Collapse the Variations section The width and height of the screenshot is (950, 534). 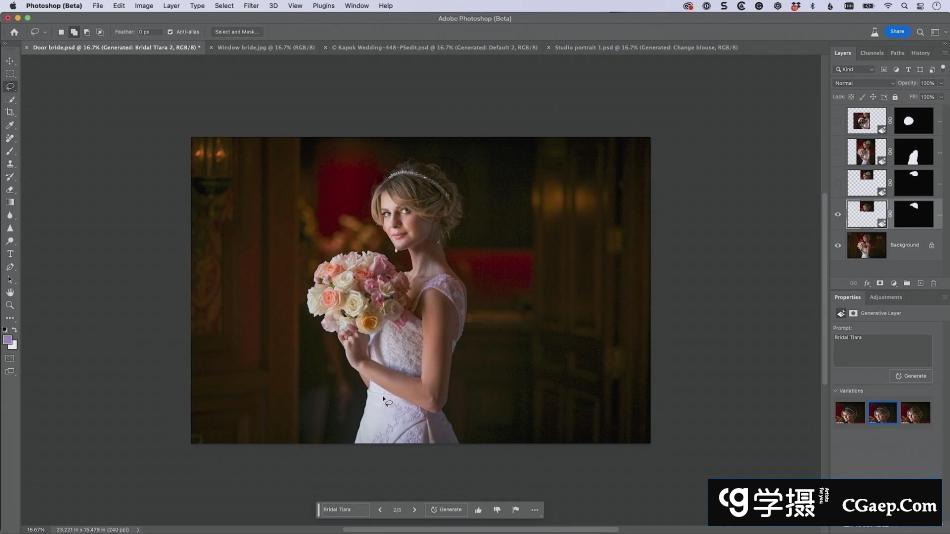coord(836,391)
